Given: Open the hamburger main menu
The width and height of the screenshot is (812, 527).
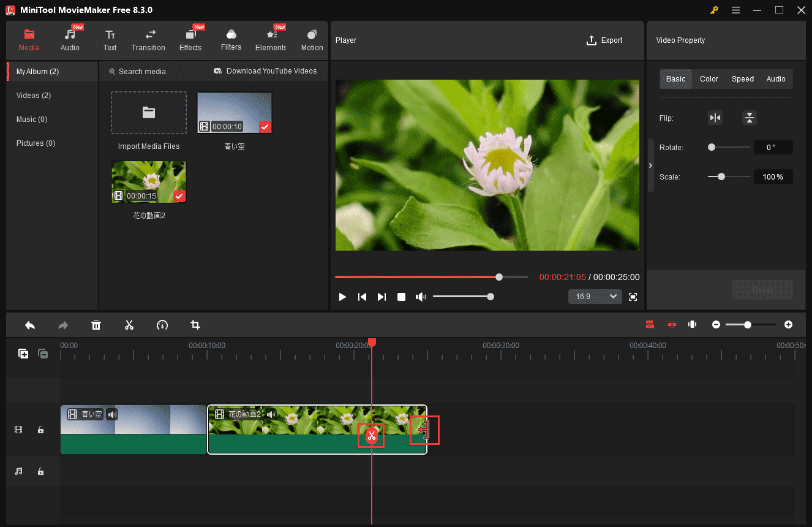Looking at the screenshot, I should coord(735,10).
